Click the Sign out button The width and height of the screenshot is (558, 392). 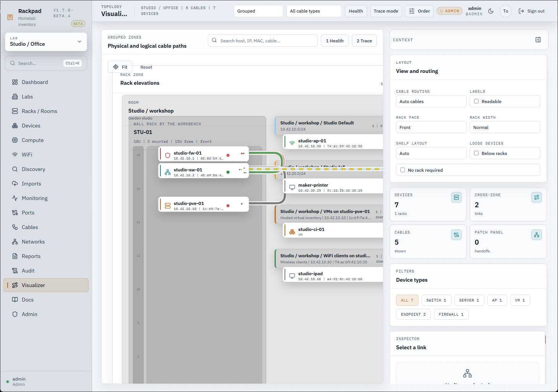point(531,11)
